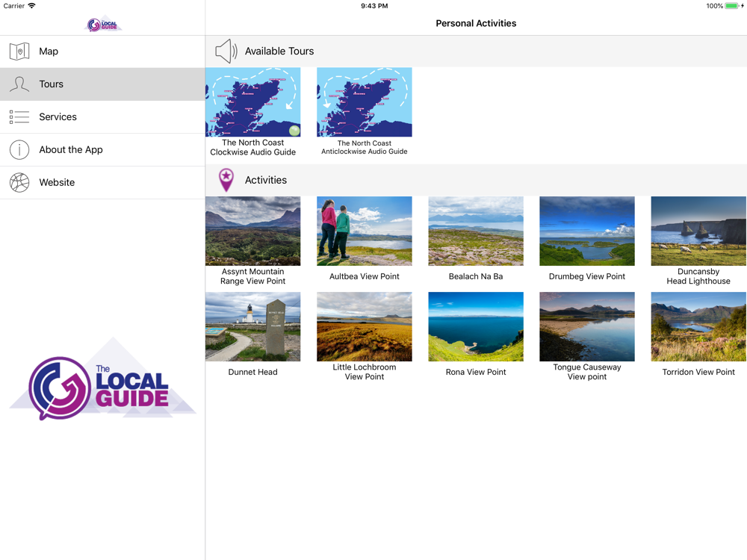Click 'The North Coast Anticlockwise Audio Guide' label

pos(365,147)
